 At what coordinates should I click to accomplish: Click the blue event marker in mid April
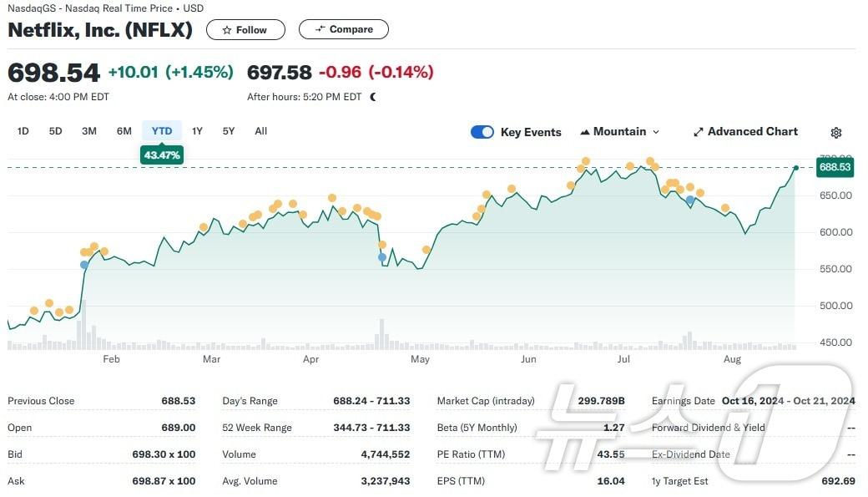[x=382, y=257]
